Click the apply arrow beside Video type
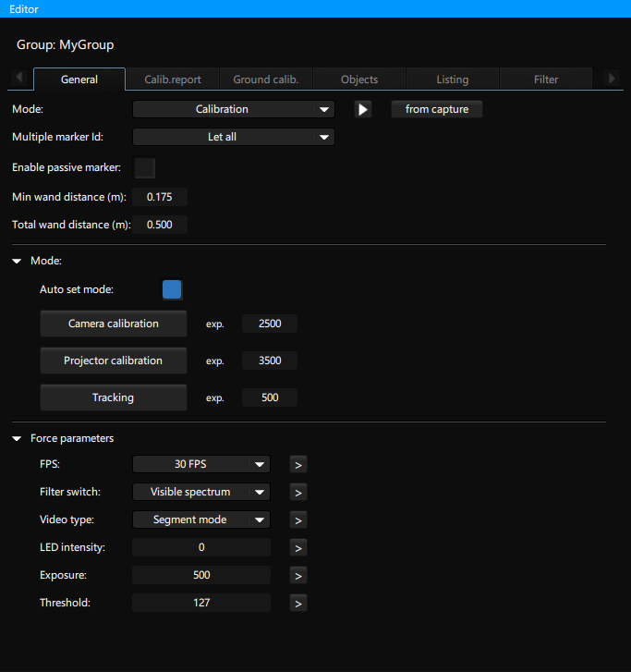The height and width of the screenshot is (672, 631). (297, 519)
